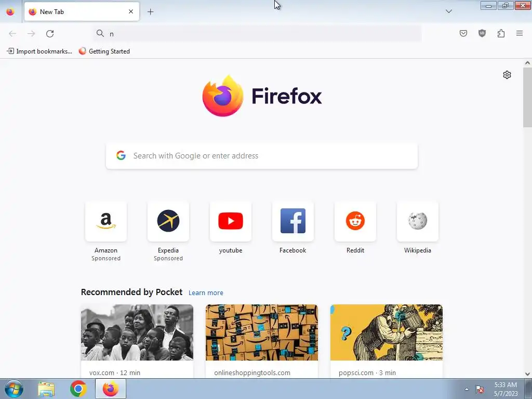This screenshot has height=399, width=532.
Task: Open Windows Explorer from taskbar
Action: [x=46, y=389]
